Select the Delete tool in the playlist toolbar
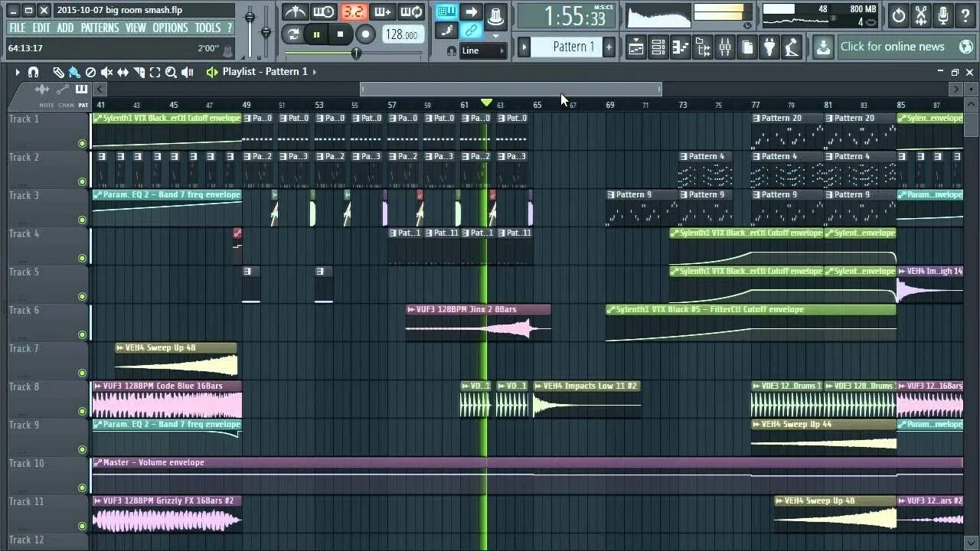The image size is (980, 551). point(91,71)
